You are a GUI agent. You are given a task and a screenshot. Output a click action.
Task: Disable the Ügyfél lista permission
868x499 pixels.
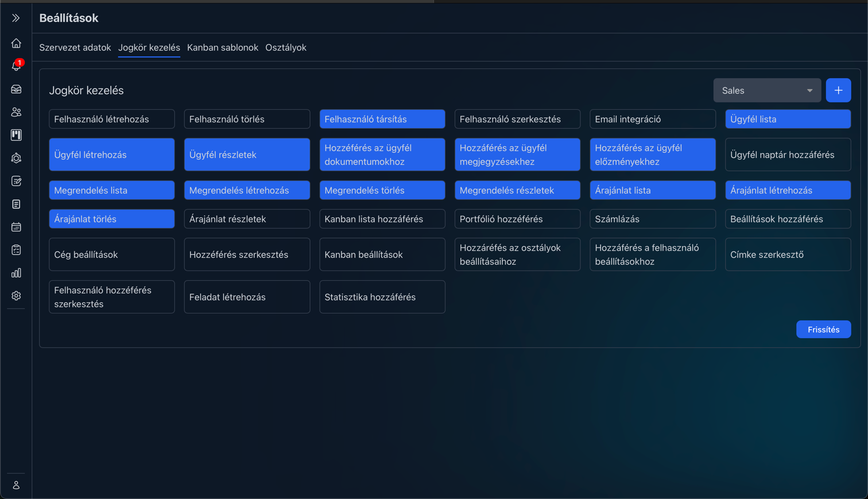click(788, 119)
